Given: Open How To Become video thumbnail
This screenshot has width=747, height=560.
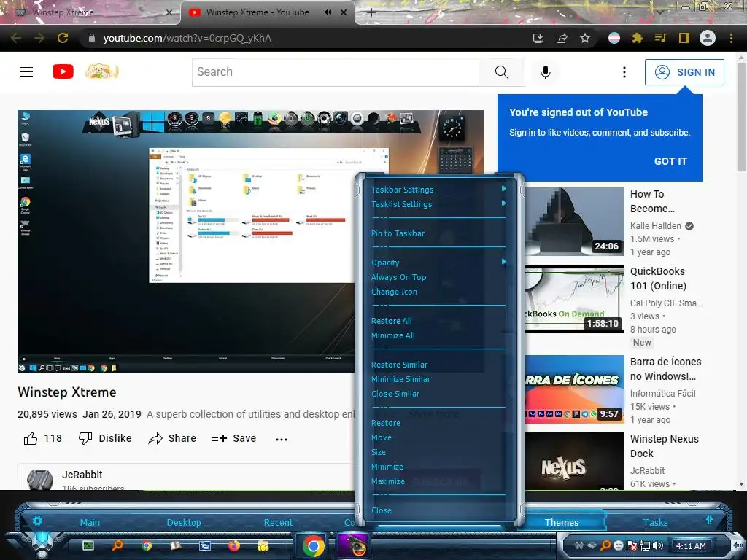Looking at the screenshot, I should click(575, 222).
